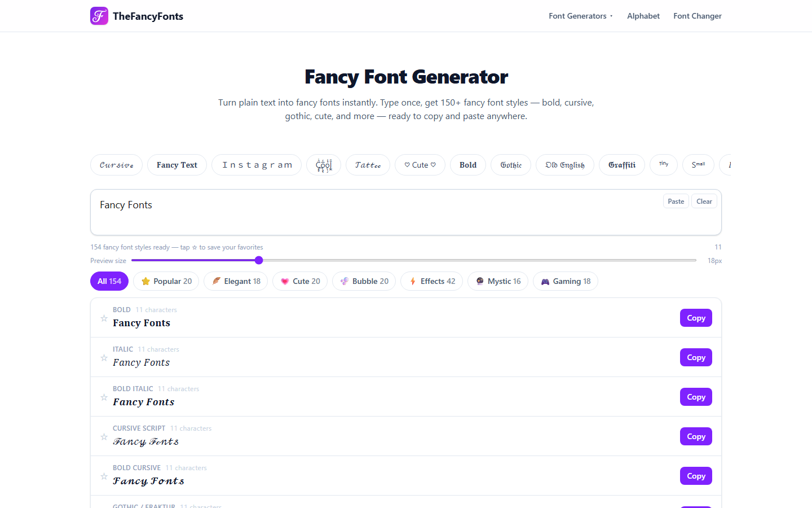This screenshot has height=508, width=812.
Task: Go to the Alphabet page
Action: pyautogui.click(x=643, y=16)
